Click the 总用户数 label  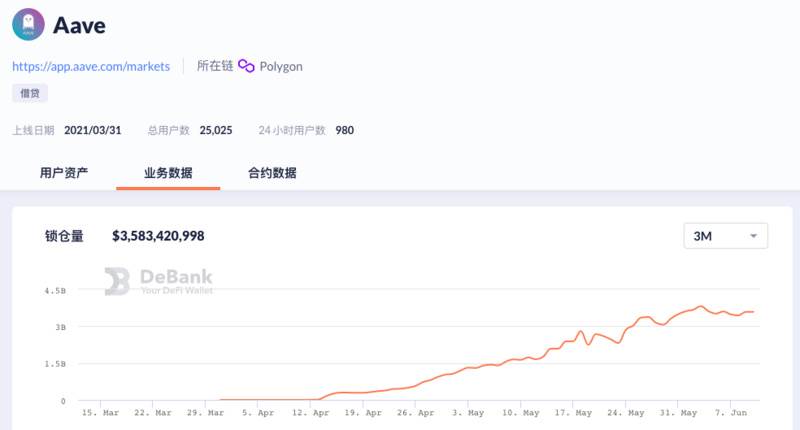click(168, 131)
